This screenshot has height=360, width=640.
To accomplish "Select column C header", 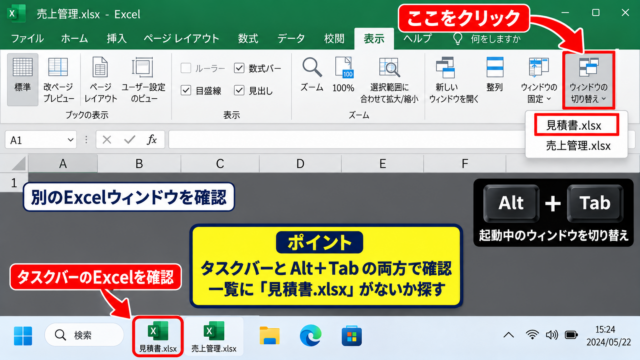I will (220, 164).
